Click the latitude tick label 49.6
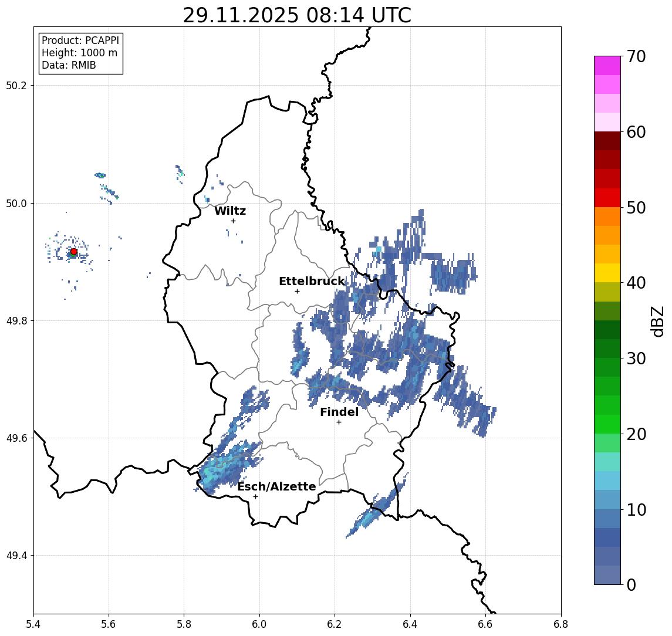Image resolution: width=672 pixels, height=636 pixels. [x=16, y=438]
